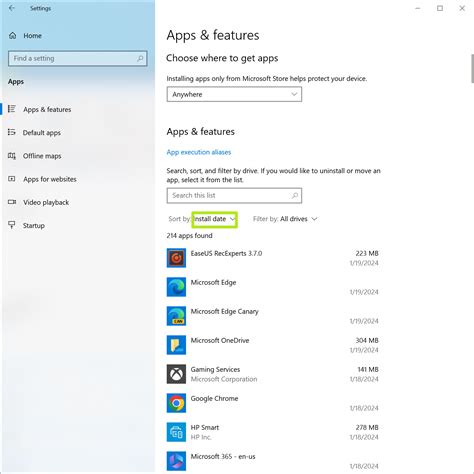Open Default apps in the sidebar
474x474 pixels.
tap(42, 133)
